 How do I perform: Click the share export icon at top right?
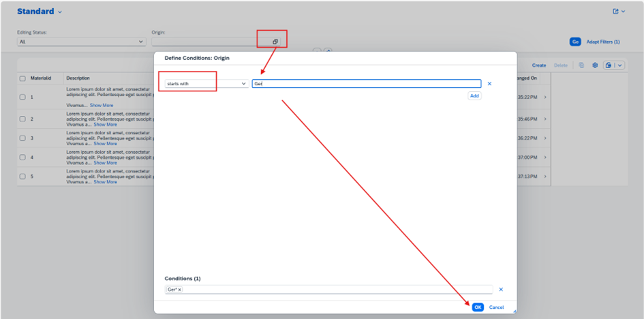coord(616,12)
